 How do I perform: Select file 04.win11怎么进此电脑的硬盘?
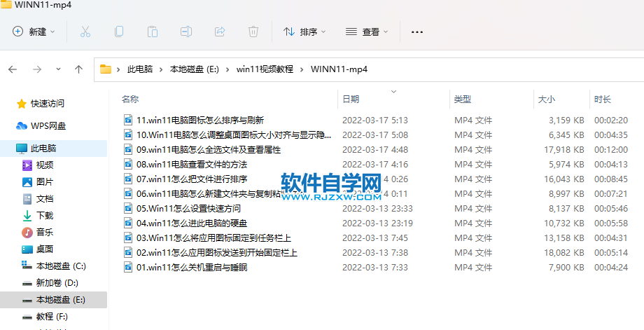[192, 224]
